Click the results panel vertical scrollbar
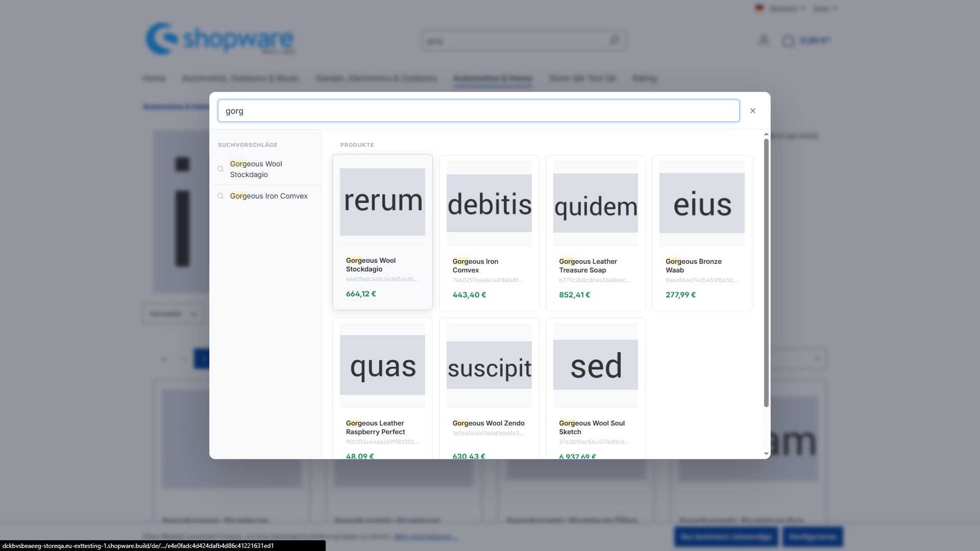Image resolution: width=980 pixels, height=551 pixels. click(x=766, y=273)
